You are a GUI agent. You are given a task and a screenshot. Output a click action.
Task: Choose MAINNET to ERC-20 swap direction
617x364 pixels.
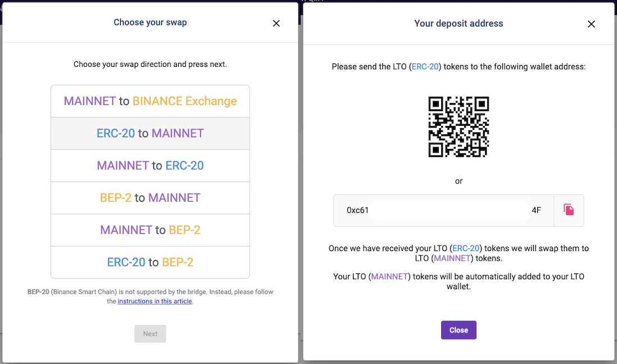point(150,166)
